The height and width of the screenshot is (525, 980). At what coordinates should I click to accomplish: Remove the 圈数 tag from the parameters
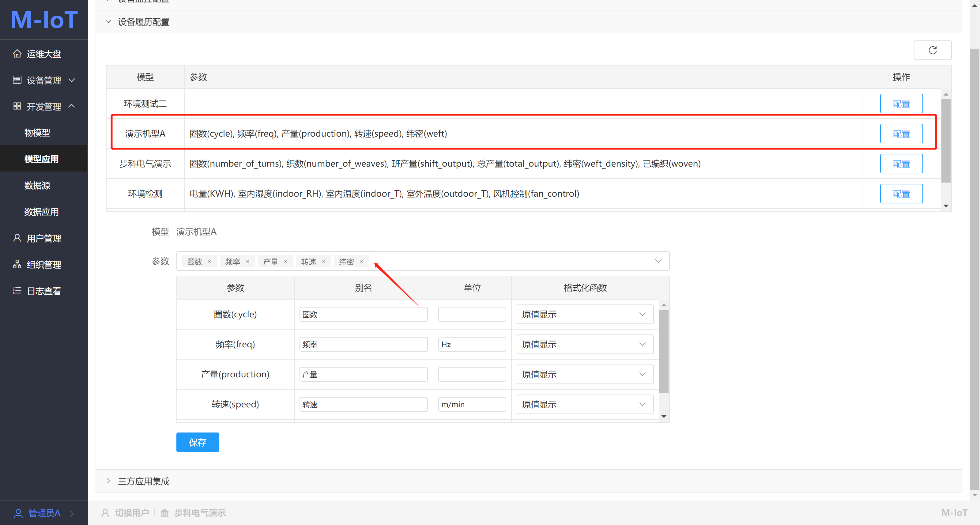pos(209,262)
